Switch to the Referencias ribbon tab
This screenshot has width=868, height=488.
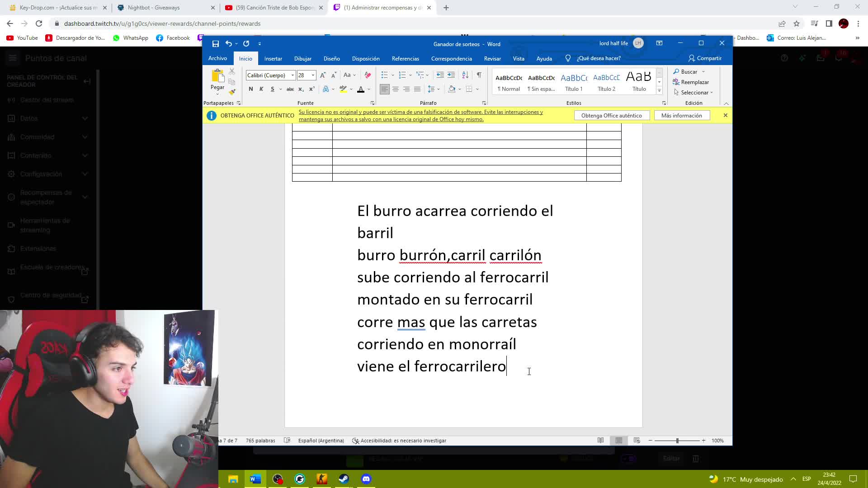[406, 59]
